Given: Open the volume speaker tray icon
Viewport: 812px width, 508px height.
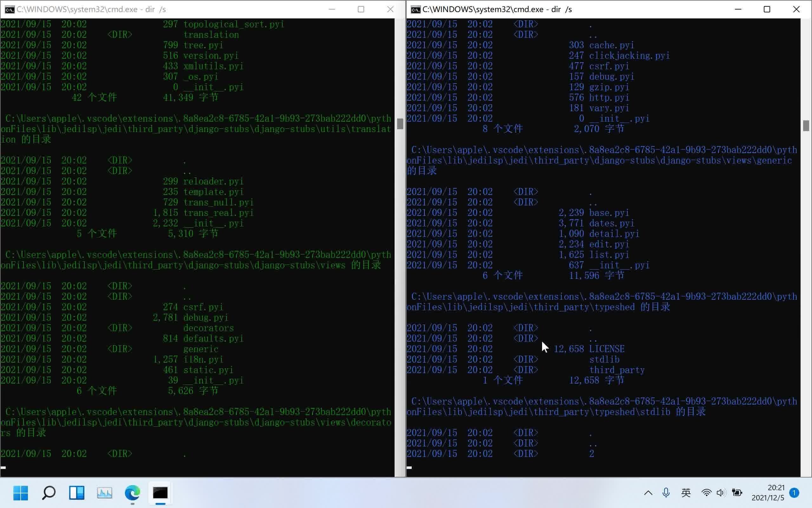Looking at the screenshot, I should 720,493.
